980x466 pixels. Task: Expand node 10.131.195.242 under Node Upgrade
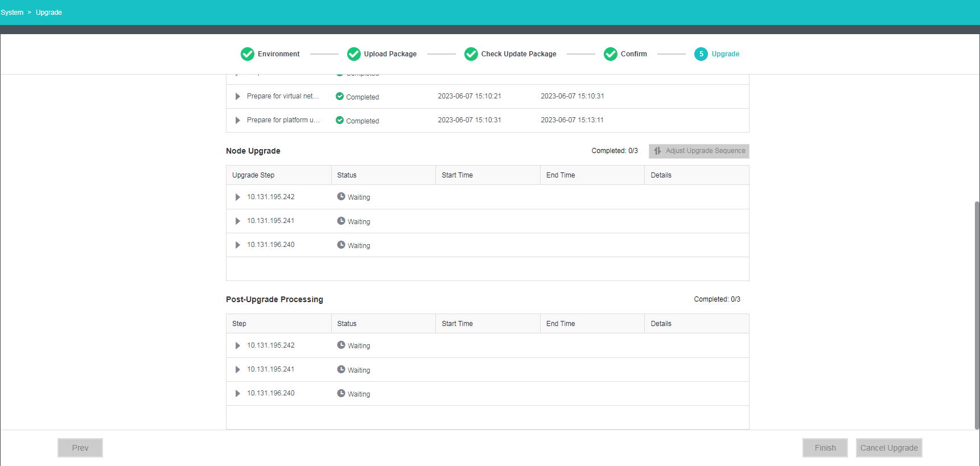(238, 197)
